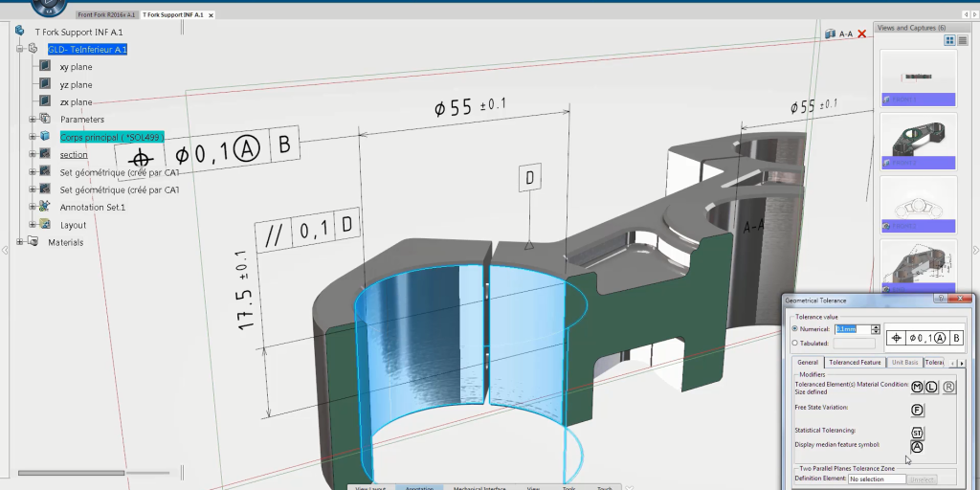980x490 pixels.
Task: Expand first Set géométrique node
Action: (x=32, y=171)
